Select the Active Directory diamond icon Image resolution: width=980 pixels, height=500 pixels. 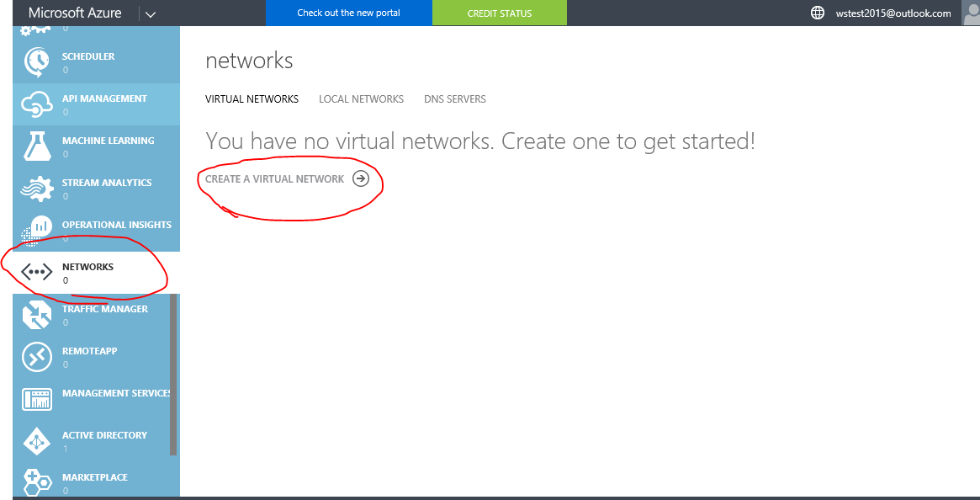pyautogui.click(x=37, y=440)
